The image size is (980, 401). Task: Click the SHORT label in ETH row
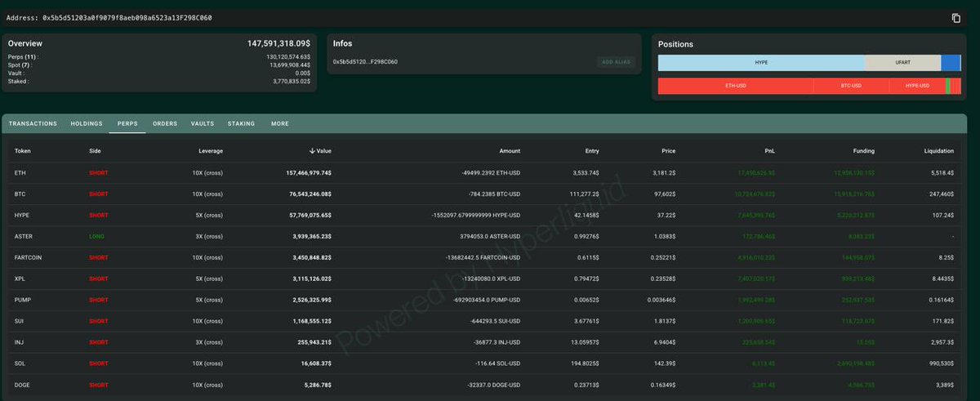[99, 173]
